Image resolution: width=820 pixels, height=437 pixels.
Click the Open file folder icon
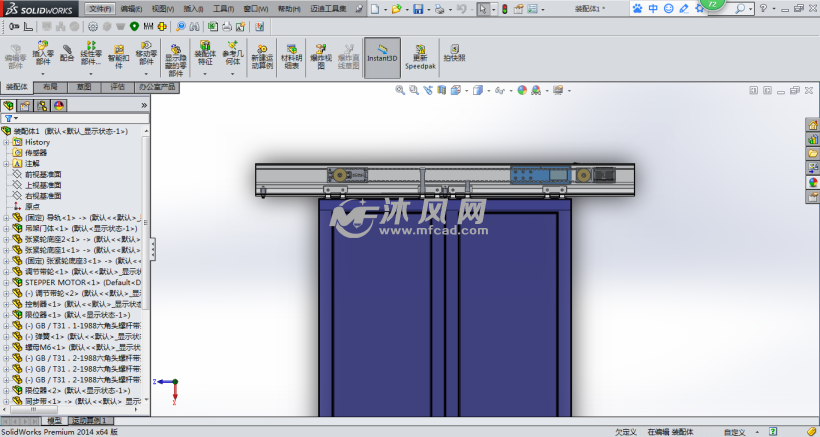[396, 9]
